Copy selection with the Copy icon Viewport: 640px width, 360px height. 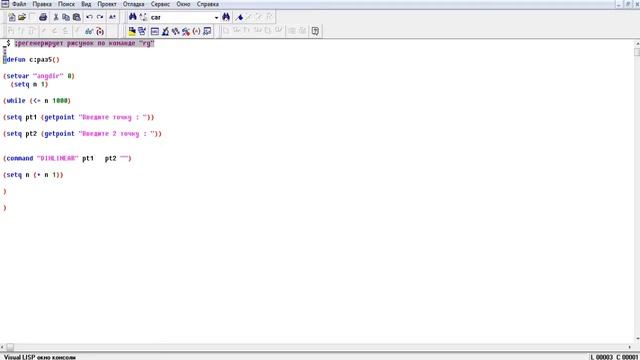coord(66,17)
